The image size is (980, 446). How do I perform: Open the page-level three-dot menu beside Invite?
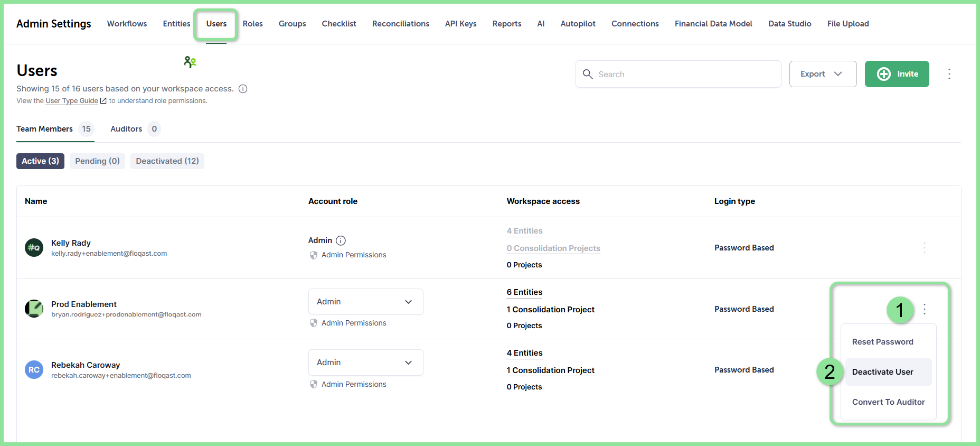coord(949,74)
